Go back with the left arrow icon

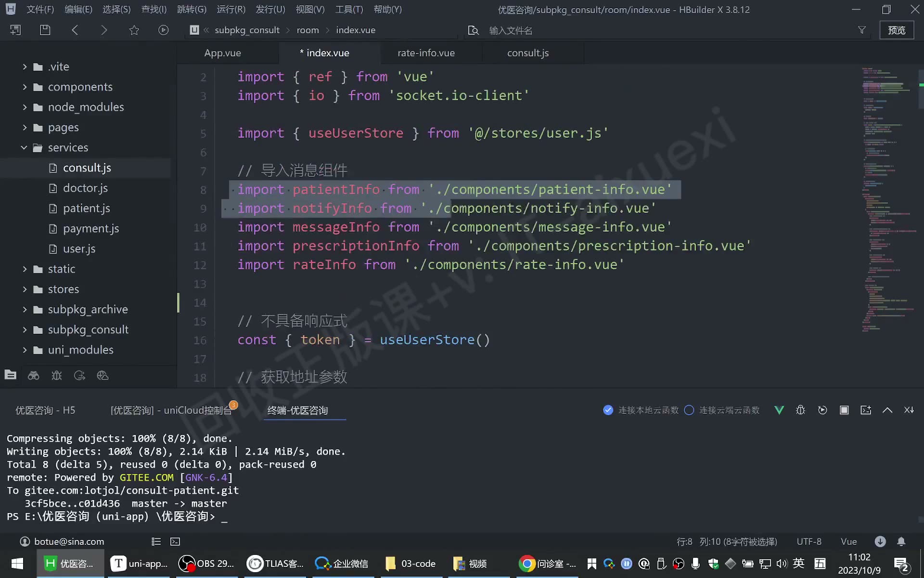(75, 30)
